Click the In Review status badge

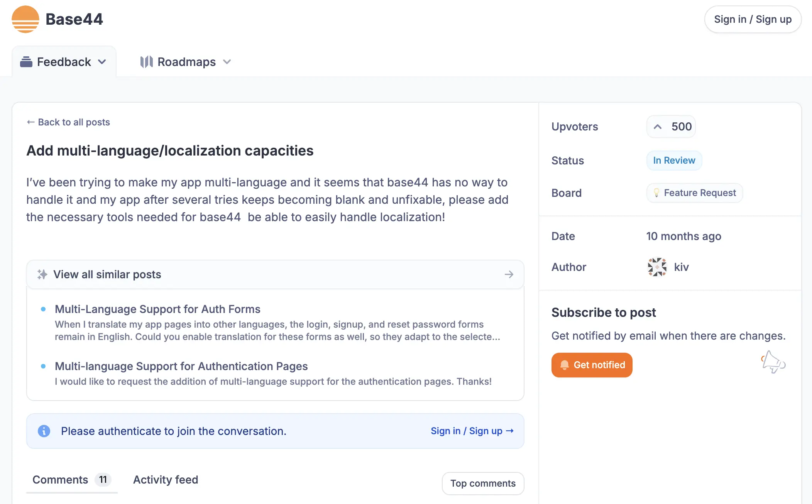(674, 161)
